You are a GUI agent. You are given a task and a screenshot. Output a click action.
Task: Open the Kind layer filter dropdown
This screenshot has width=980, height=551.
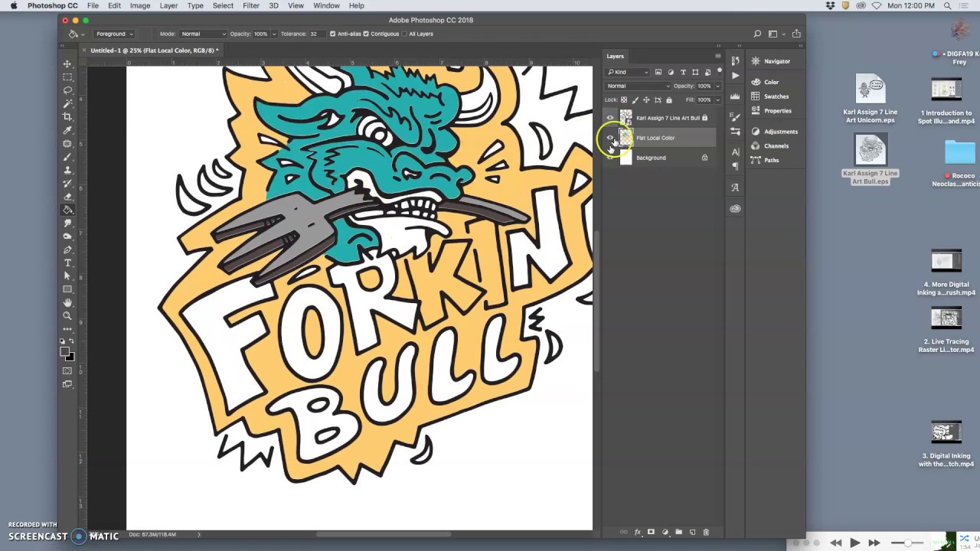[x=628, y=72]
